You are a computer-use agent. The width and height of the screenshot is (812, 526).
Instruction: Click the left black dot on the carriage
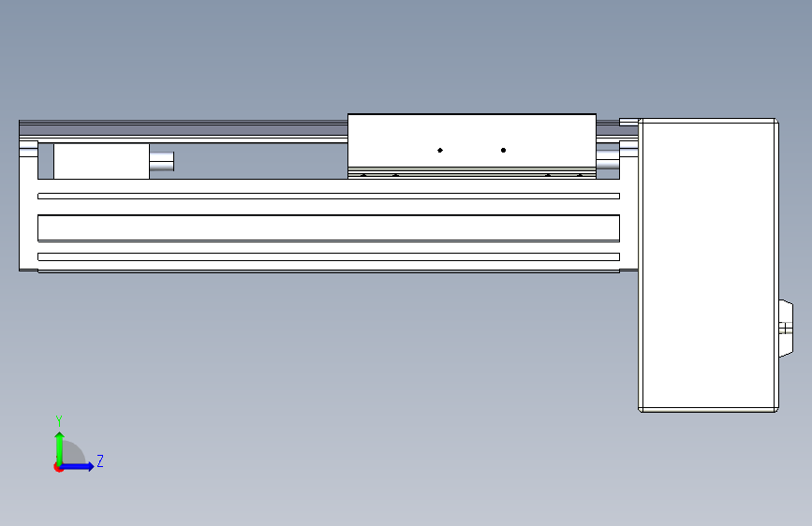click(x=440, y=150)
